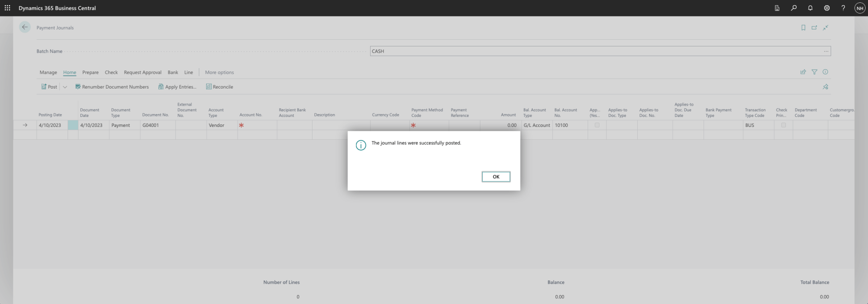
Task: Open the Prepare tab
Action: click(x=90, y=72)
